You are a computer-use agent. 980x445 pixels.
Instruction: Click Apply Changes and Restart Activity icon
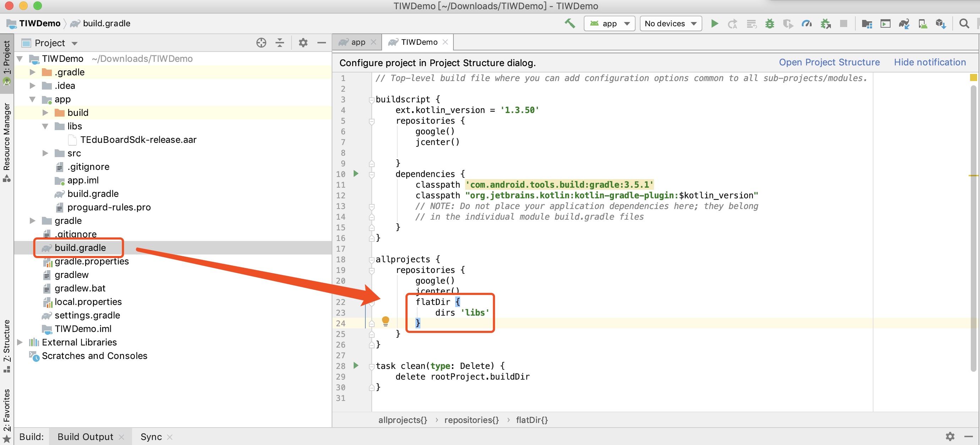(x=732, y=23)
